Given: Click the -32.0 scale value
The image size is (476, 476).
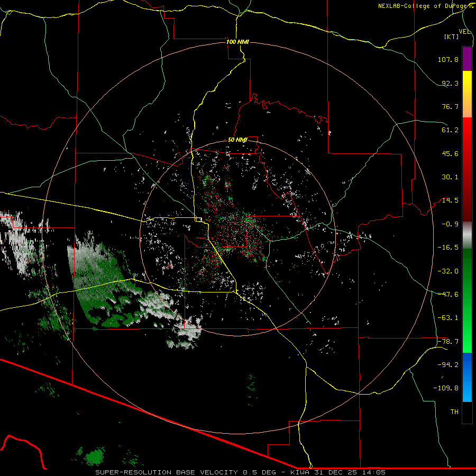Looking at the screenshot, I should (x=448, y=271).
